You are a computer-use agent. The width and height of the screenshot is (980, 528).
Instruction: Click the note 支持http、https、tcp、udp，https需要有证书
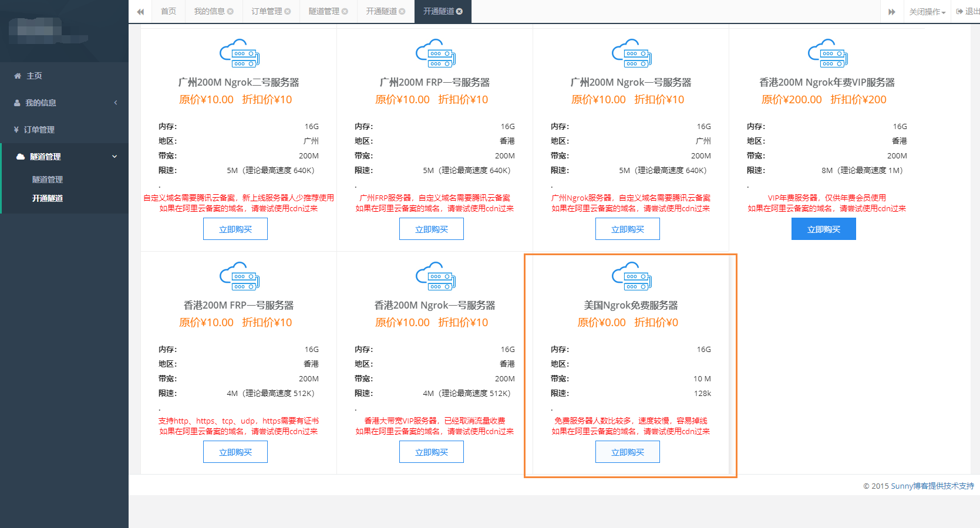point(238,421)
